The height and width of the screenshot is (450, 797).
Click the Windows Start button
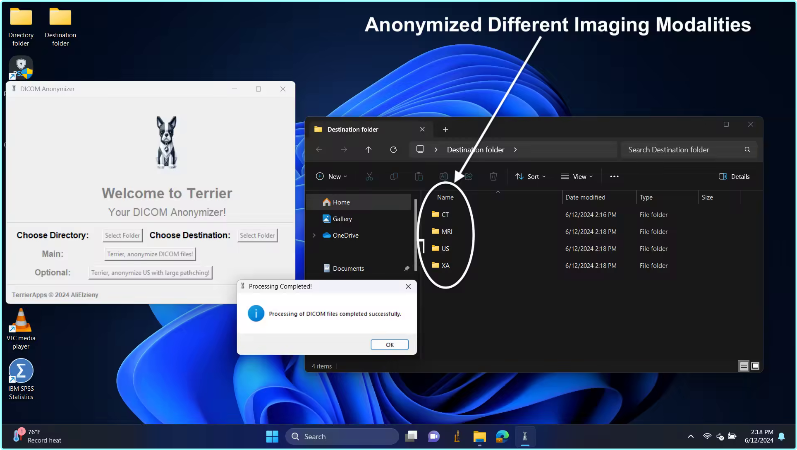click(x=272, y=436)
